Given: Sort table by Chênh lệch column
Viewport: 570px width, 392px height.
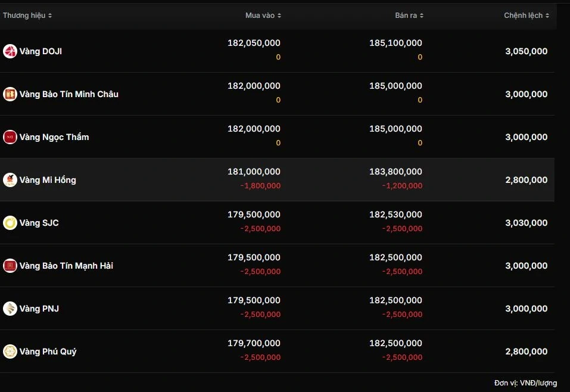Looking at the screenshot, I should [527, 15].
